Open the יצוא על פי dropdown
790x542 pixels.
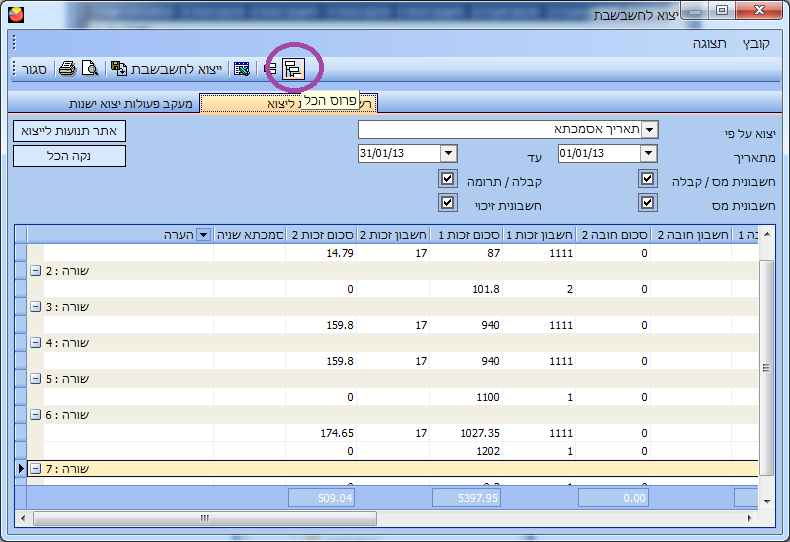pyautogui.click(x=649, y=130)
